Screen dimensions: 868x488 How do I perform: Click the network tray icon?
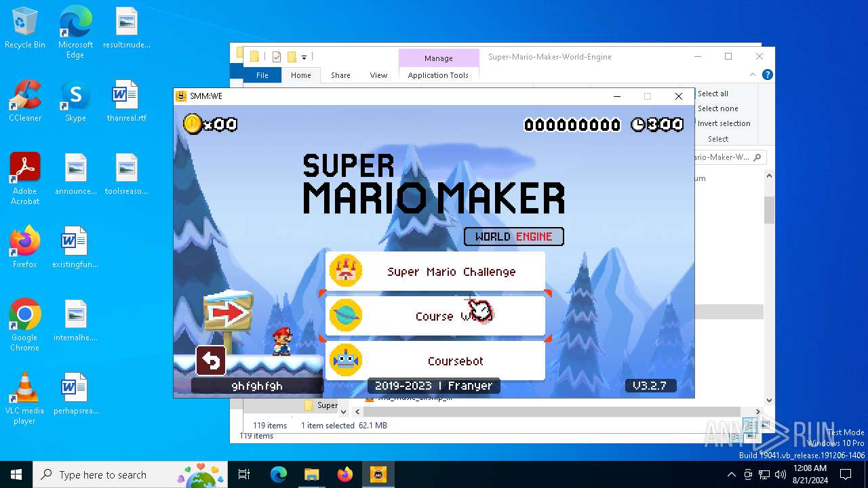pyautogui.click(x=764, y=474)
